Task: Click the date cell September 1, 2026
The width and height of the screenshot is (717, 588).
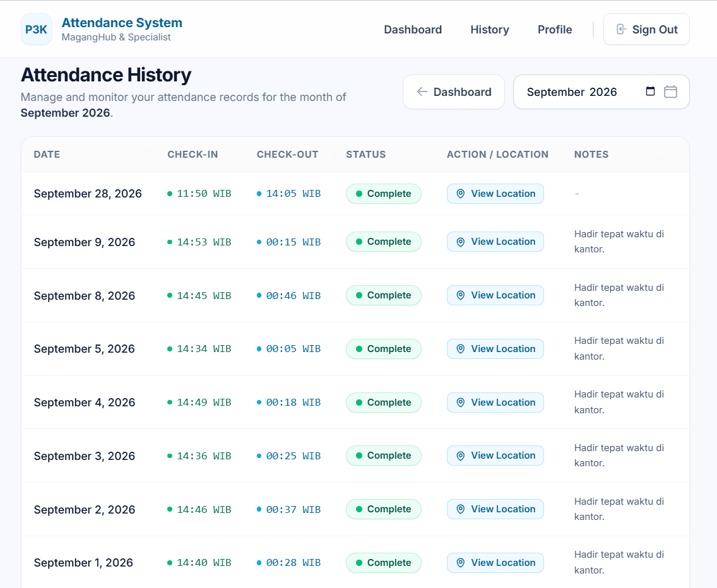Action: [84, 563]
